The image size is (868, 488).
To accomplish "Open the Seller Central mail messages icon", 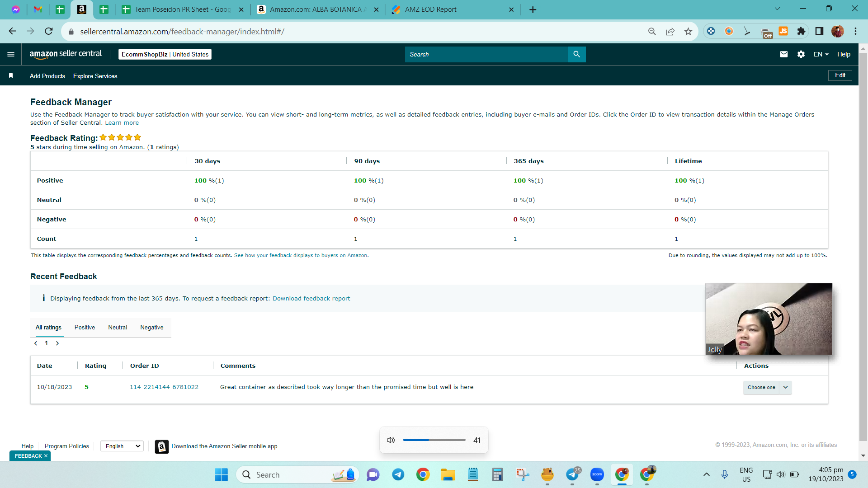I will (784, 54).
